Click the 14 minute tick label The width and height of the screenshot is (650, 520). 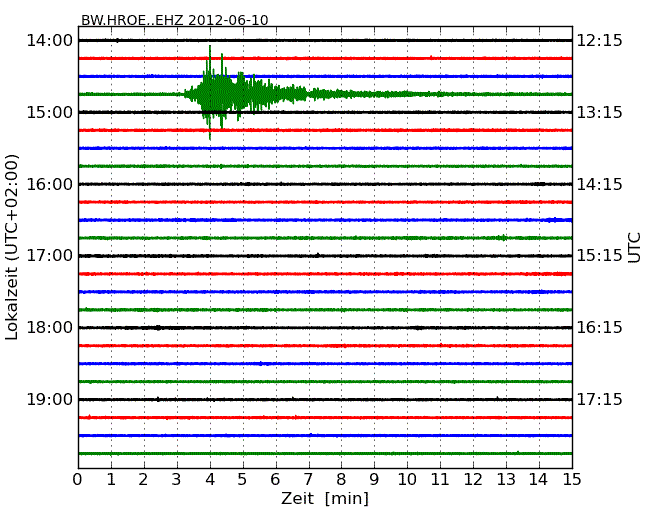539,480
